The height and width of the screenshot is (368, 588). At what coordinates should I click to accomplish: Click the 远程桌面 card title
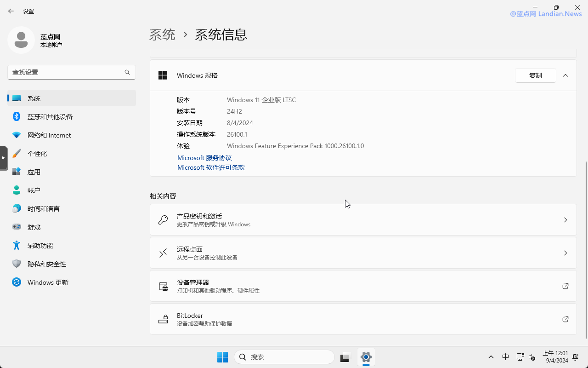(190, 249)
